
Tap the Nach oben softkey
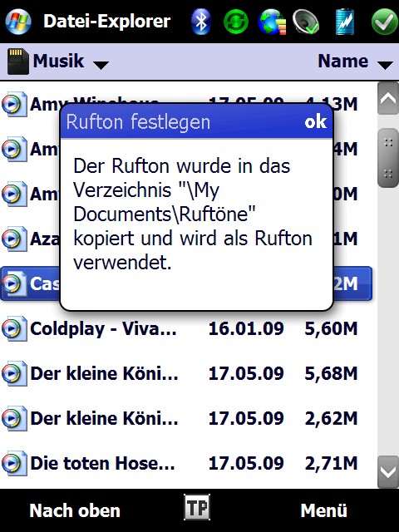pos(75,510)
